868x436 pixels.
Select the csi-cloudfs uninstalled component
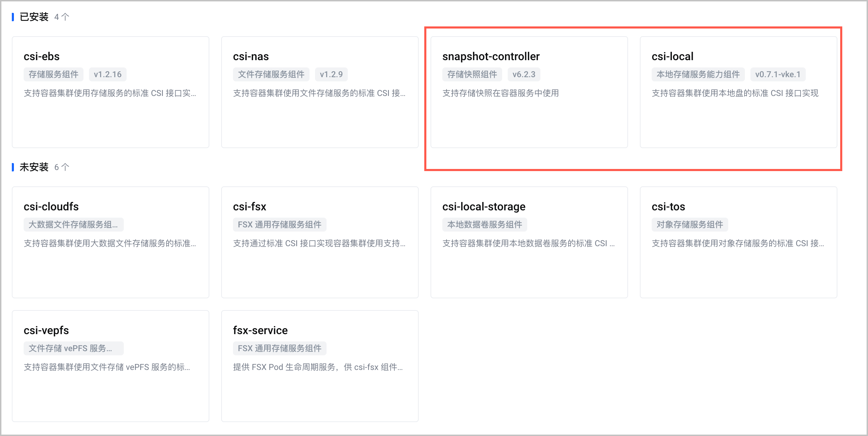[x=111, y=242]
